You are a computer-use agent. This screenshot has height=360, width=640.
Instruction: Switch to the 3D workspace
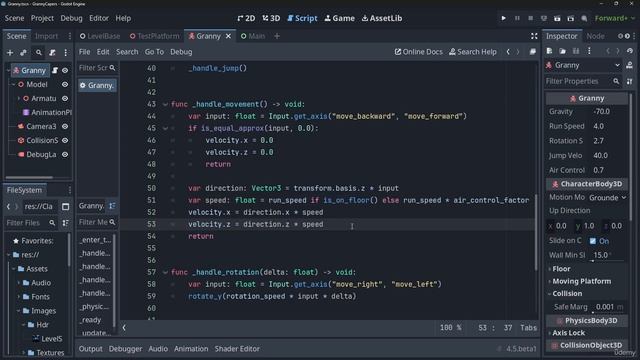click(271, 18)
